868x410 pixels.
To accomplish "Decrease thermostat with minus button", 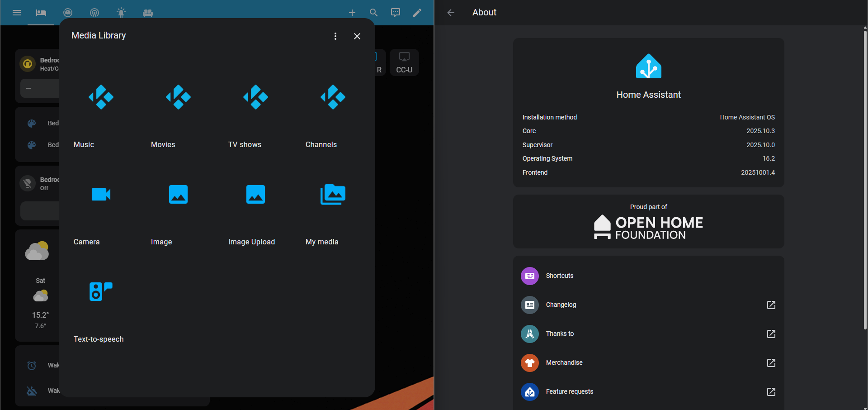I will tap(28, 88).
